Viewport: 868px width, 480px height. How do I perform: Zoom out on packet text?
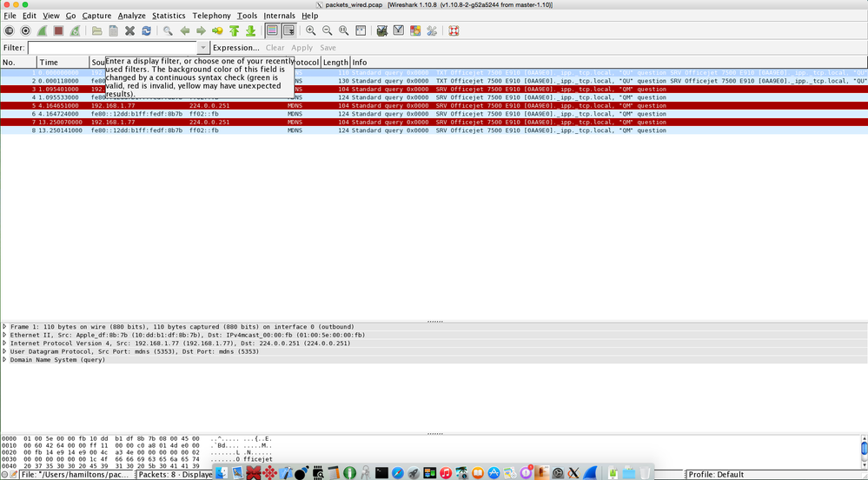pos(328,31)
